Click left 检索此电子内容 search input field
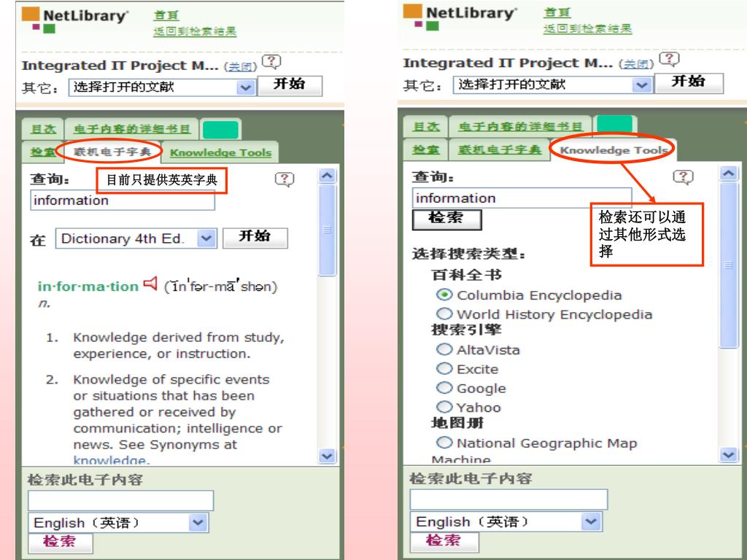This screenshot has width=747, height=560. pos(121,500)
